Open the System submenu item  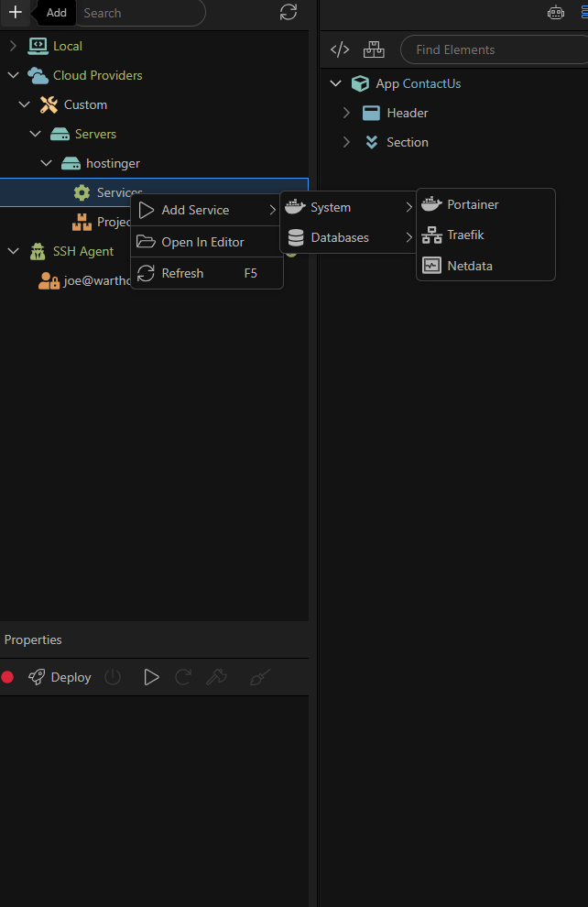349,207
